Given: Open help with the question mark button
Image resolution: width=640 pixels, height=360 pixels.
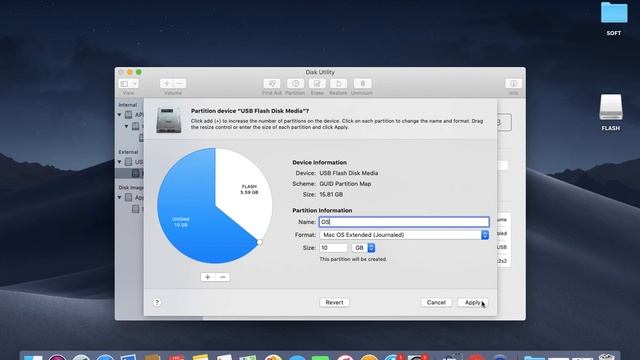Looking at the screenshot, I should click(x=157, y=302).
